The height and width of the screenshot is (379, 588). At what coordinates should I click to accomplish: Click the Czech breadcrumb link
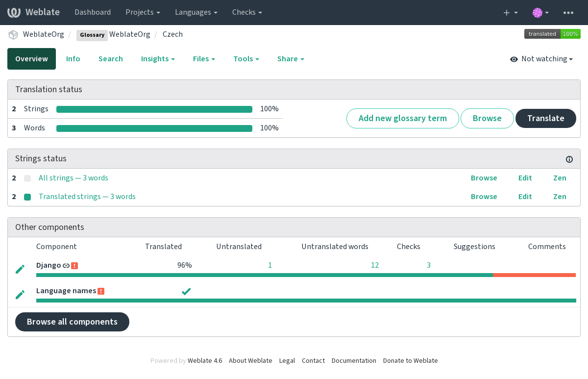point(172,34)
